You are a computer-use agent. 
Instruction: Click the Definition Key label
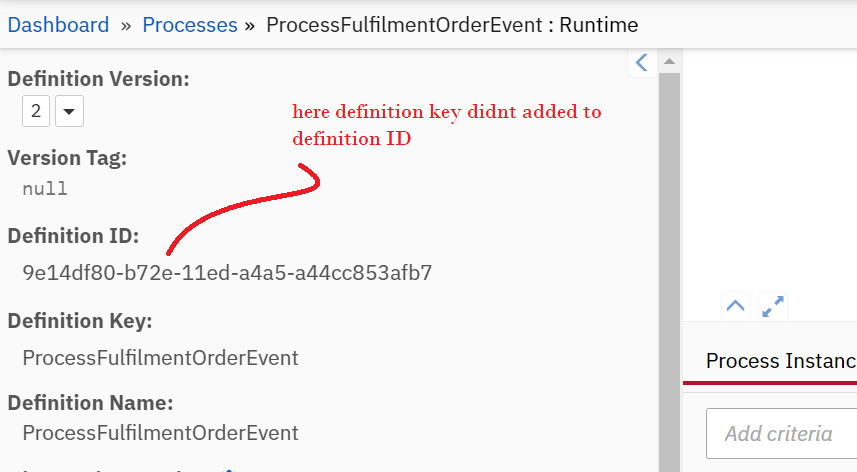tap(80, 321)
